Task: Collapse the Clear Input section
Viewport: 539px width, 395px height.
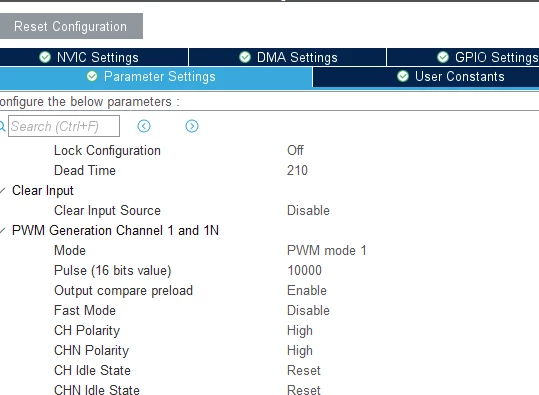Action: click(x=3, y=190)
